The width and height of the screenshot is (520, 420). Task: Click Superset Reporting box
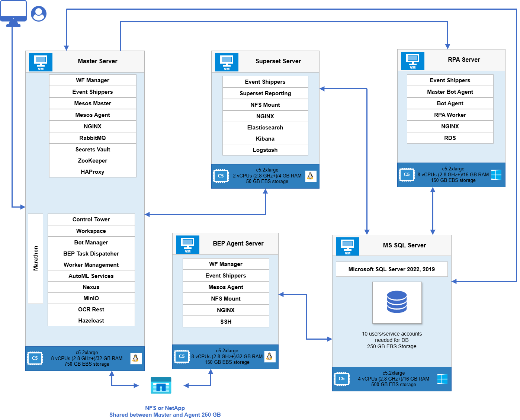pyautogui.click(x=265, y=93)
